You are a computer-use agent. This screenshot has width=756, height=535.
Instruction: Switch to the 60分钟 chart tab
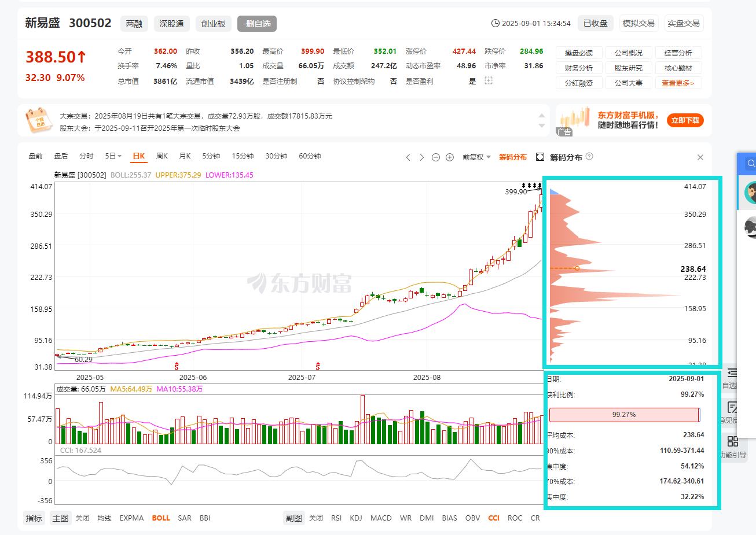310,156
